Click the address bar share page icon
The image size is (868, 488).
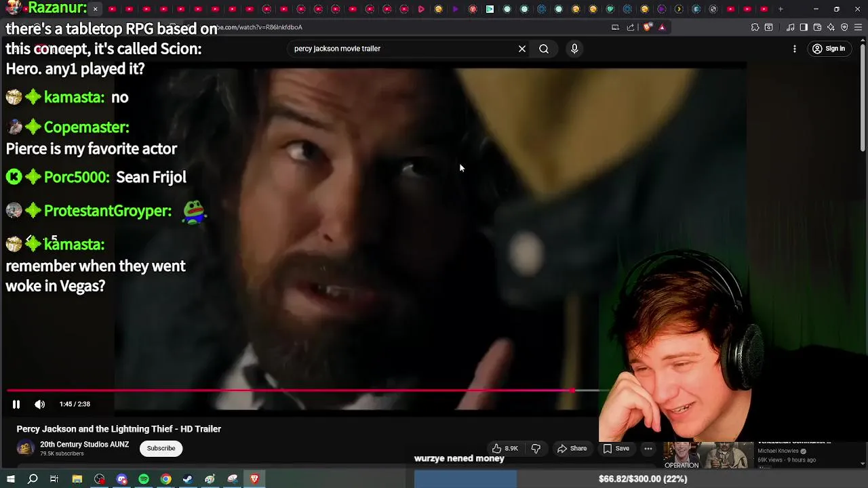coord(631,27)
